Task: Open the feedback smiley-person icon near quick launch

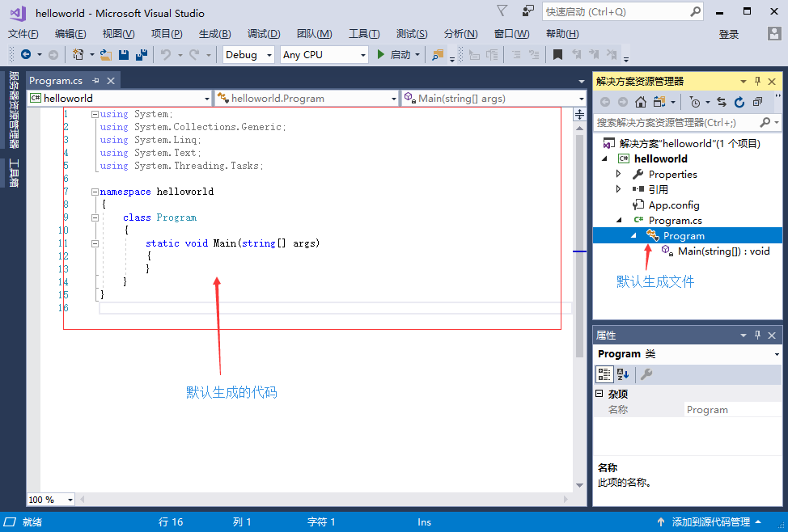Action: click(x=528, y=11)
